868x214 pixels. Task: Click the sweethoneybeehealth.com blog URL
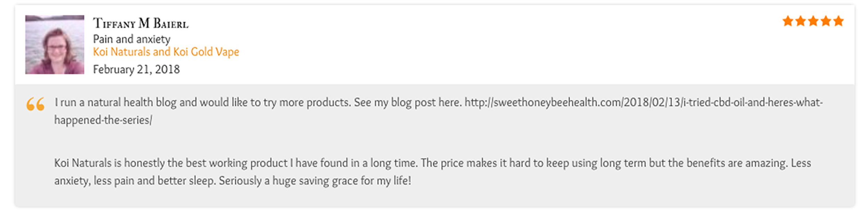(643, 102)
